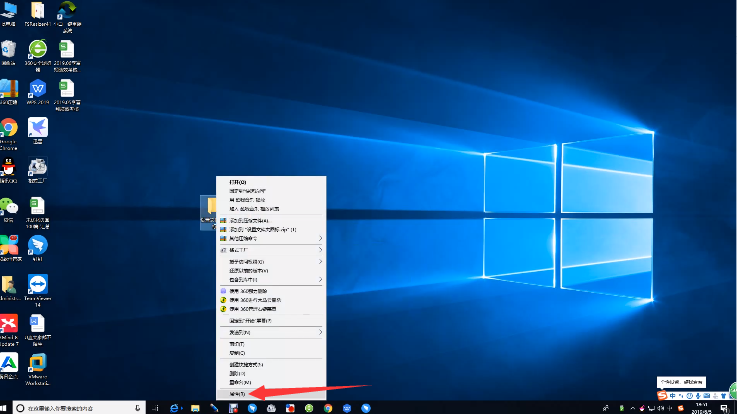Screen dimensions: 737x414
Task: Select Properties at bottom of context menu
Action: point(238,394)
